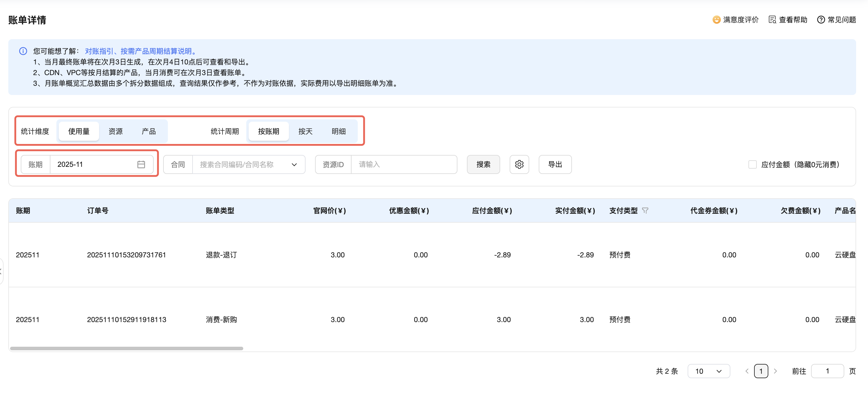The width and height of the screenshot is (868, 415).
Task: Switch dimension to 产品 tab
Action: [x=149, y=132]
